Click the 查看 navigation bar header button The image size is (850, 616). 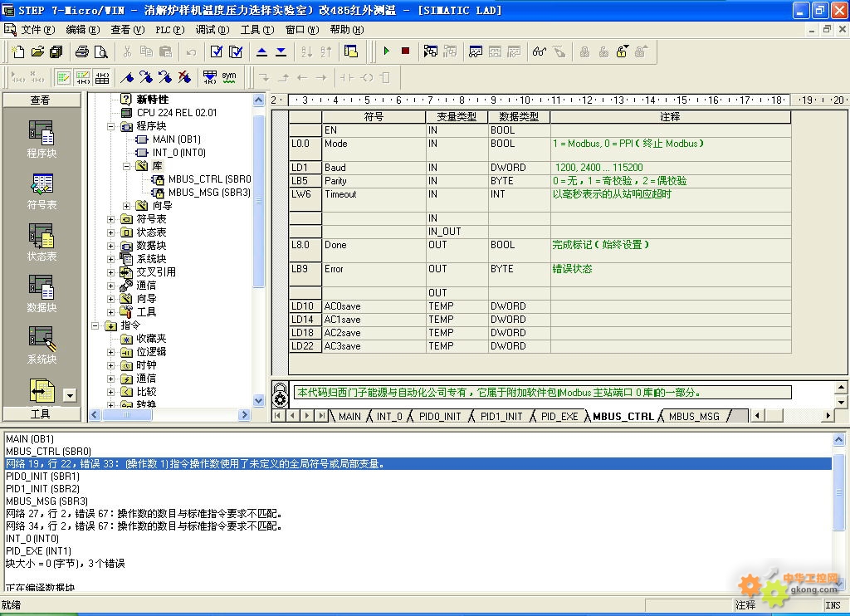42,100
